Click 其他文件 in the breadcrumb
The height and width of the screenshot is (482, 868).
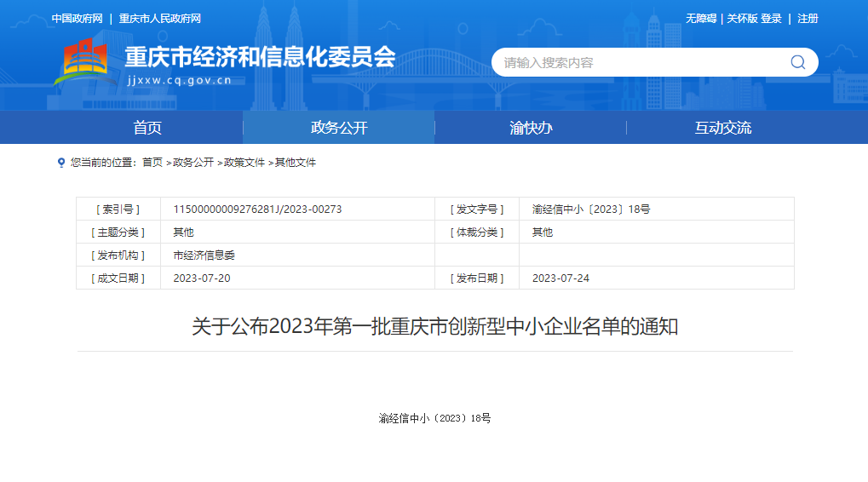(296, 163)
